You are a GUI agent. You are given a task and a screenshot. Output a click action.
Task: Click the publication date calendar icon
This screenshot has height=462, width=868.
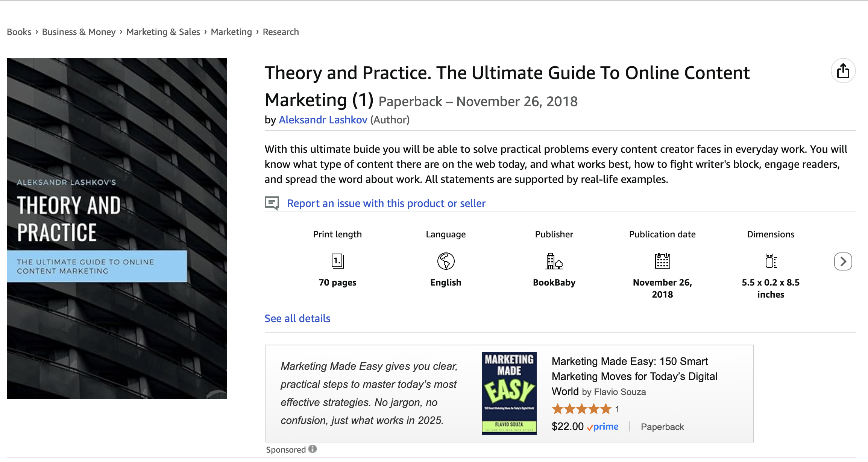tap(662, 261)
